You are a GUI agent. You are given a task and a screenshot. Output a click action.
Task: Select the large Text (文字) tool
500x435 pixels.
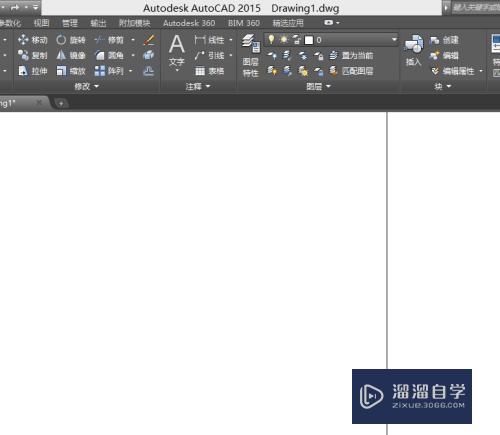click(177, 52)
